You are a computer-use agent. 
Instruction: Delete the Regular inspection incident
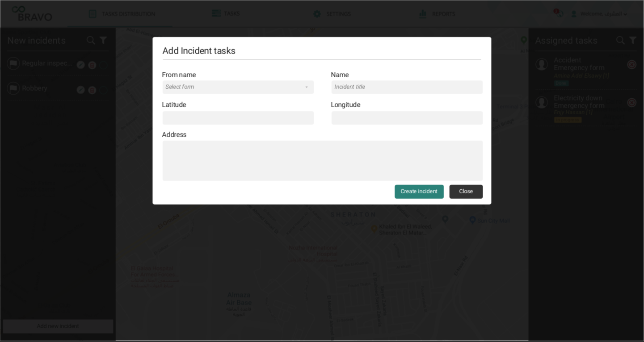(x=92, y=65)
